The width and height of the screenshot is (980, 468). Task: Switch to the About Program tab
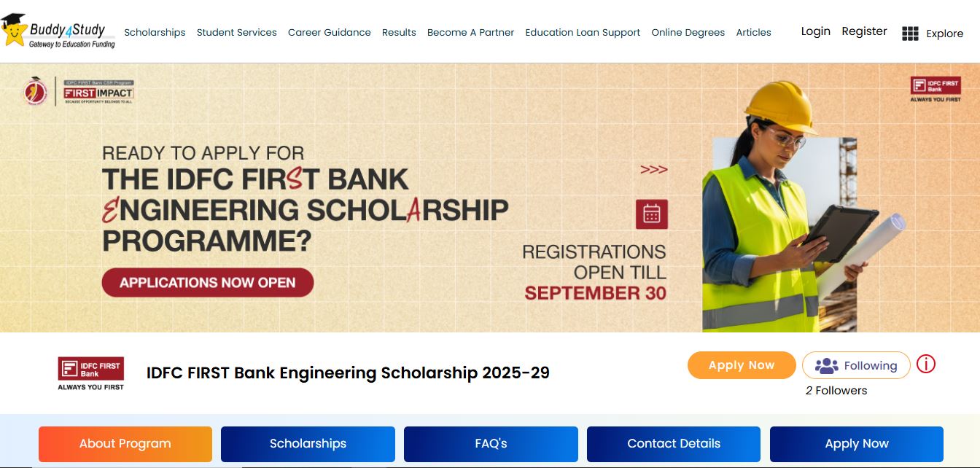coord(125,444)
